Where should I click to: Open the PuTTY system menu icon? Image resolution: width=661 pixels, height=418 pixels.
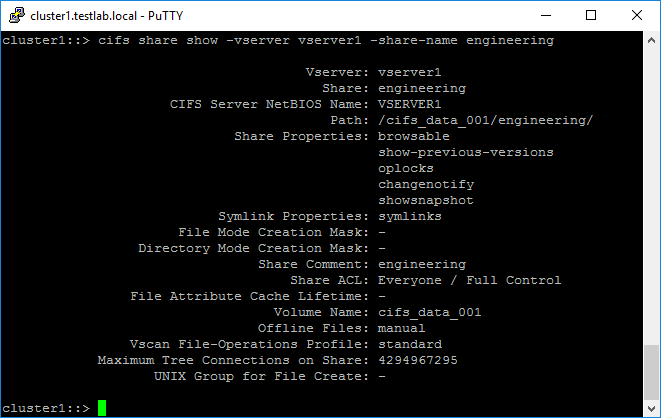click(x=16, y=15)
